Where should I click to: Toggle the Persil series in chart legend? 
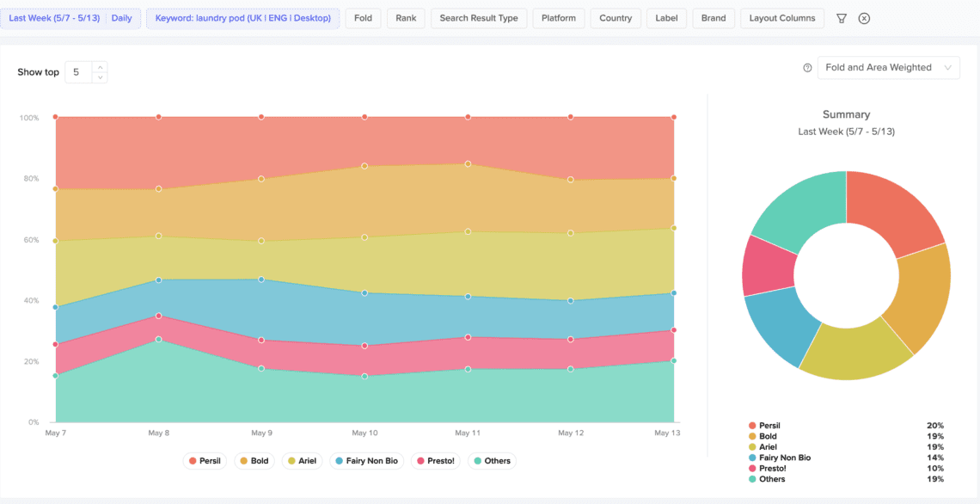point(205,460)
